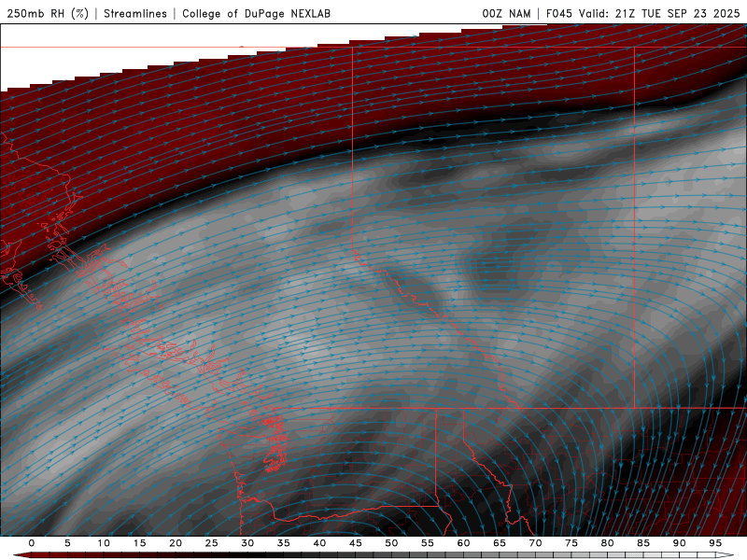
Task: Select the "20" value on the color scale
Action: (176, 543)
